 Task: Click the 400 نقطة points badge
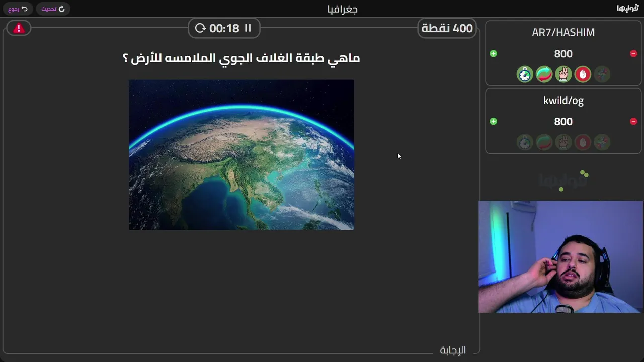pyautogui.click(x=447, y=28)
